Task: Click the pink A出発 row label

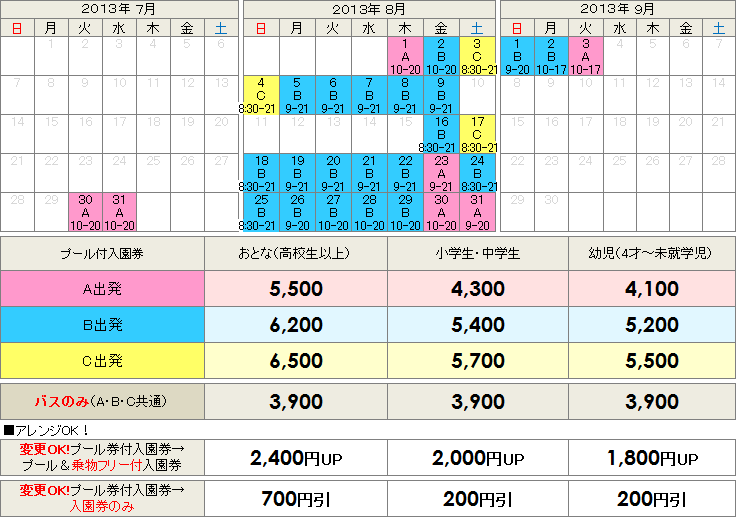Action: coord(102,290)
